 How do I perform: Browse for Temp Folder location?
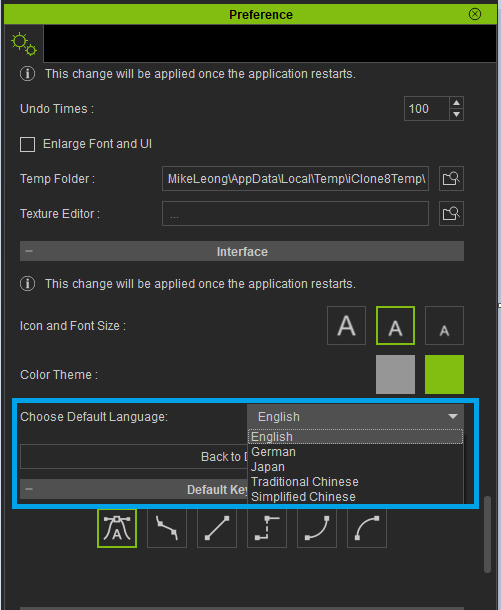click(451, 179)
